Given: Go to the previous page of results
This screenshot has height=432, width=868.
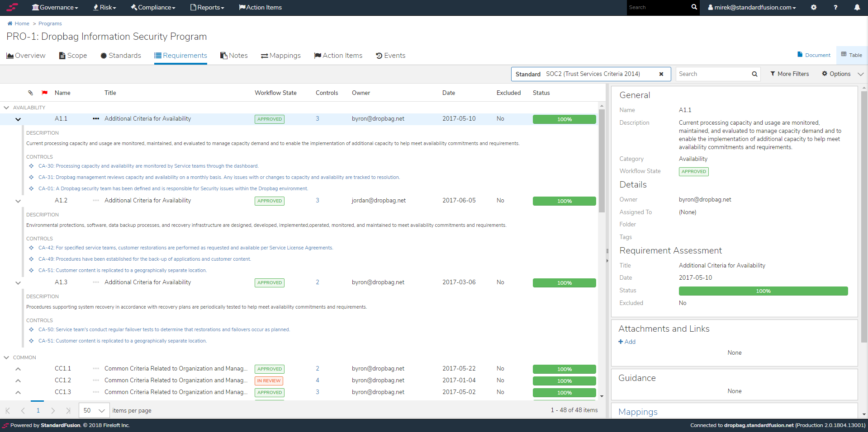Looking at the screenshot, I should click(23, 411).
